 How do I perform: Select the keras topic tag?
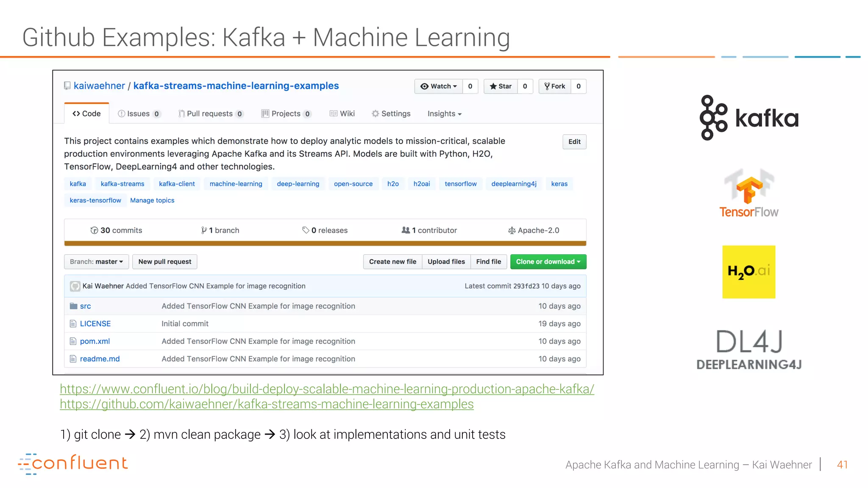tap(559, 184)
